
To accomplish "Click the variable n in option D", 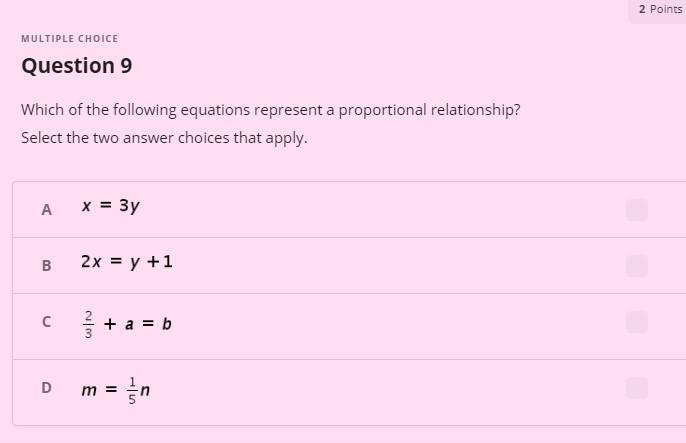I will (x=145, y=390).
